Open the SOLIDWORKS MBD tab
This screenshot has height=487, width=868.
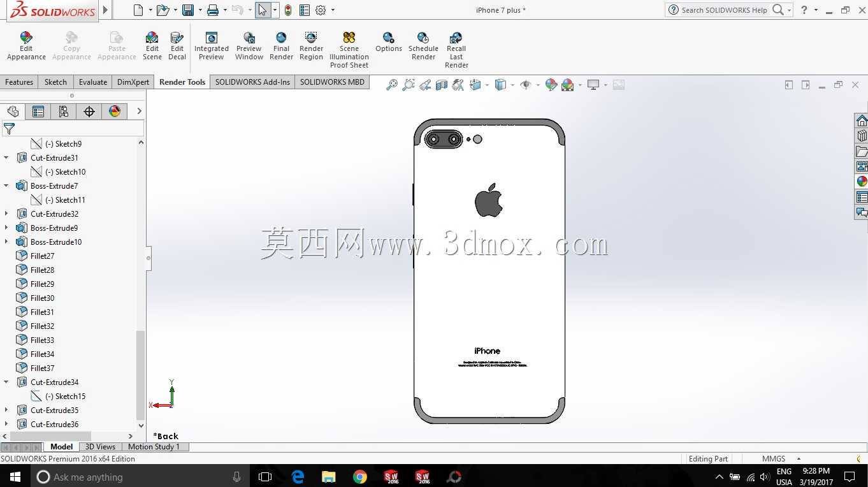(332, 82)
